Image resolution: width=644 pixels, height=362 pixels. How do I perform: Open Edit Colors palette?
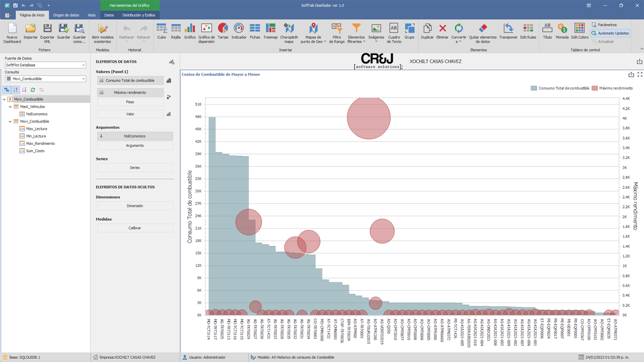pyautogui.click(x=579, y=31)
